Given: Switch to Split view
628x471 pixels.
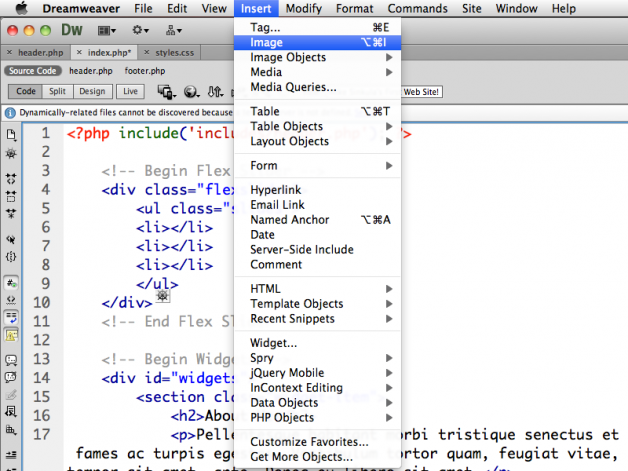Looking at the screenshot, I should click(x=57, y=91).
